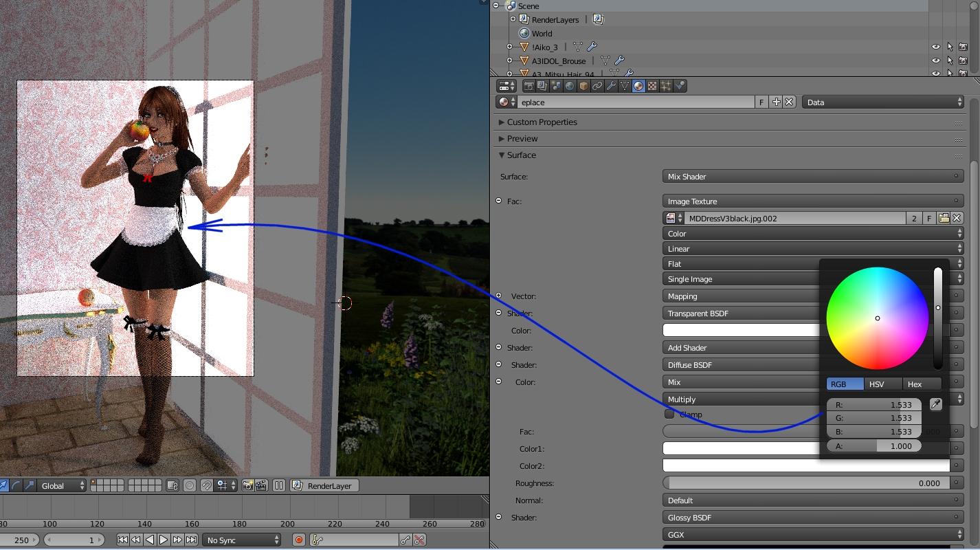Open the Modifiers properties tab wrench icon
980x550 pixels.
pos(611,86)
